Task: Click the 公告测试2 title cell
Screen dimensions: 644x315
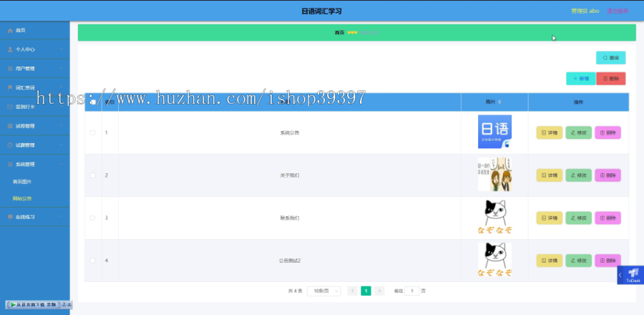Action: [290, 261]
